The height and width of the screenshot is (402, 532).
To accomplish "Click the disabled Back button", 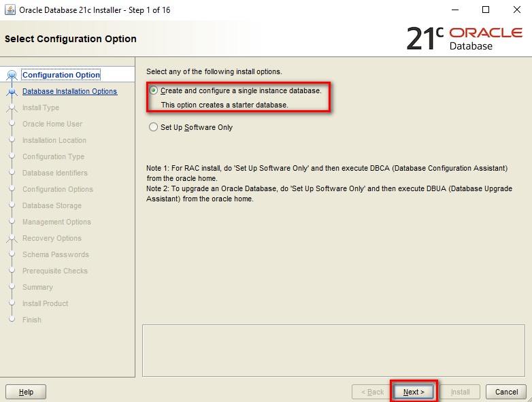I will pyautogui.click(x=372, y=392).
